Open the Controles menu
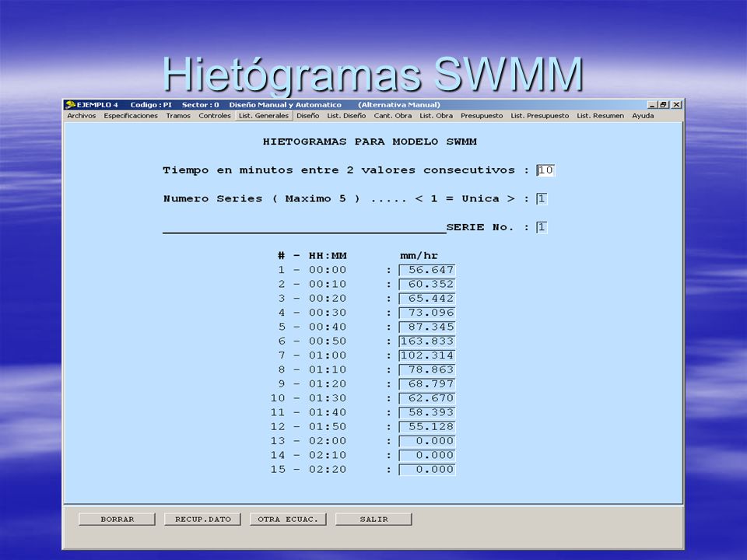The image size is (747, 560). point(215,116)
